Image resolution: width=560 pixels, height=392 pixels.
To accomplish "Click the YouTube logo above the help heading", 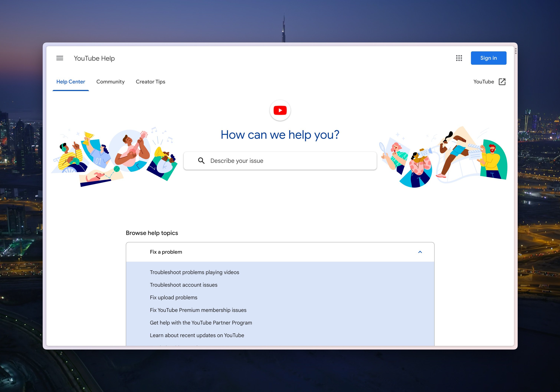I will pos(280,110).
